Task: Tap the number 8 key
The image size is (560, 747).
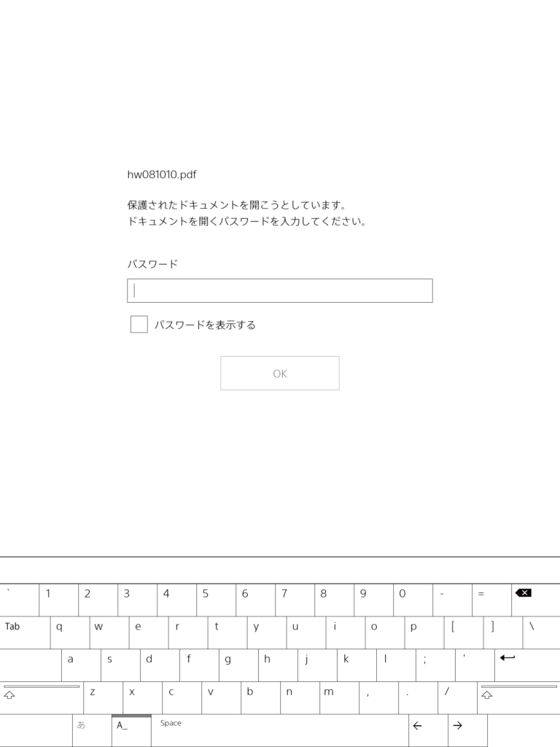Action: point(334,600)
